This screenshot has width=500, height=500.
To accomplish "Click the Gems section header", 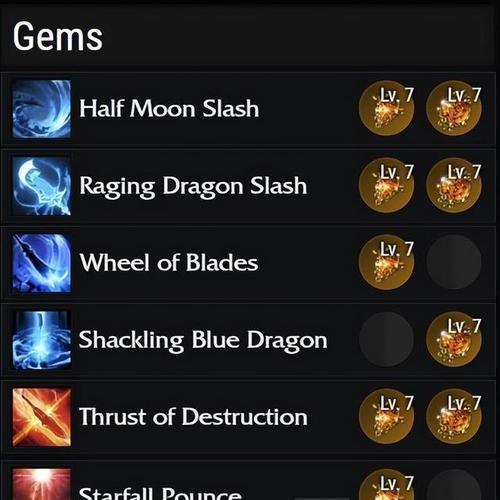I will point(58,36).
